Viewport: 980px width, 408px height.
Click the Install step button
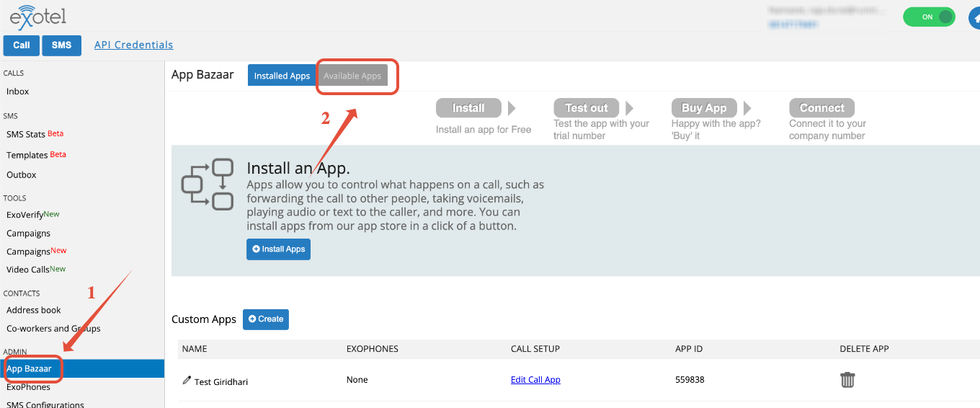[x=468, y=108]
